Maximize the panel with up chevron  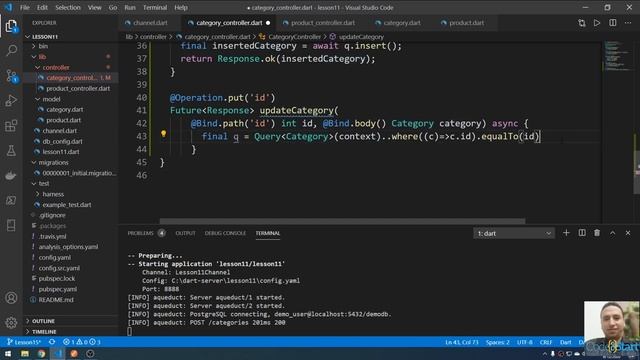pyautogui.click(x=613, y=233)
